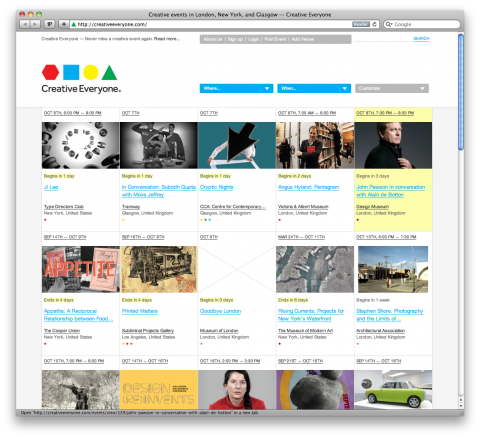Screen dimensions: 480x438
Task: Add a bookmark with the plus button
Action: click(x=63, y=24)
